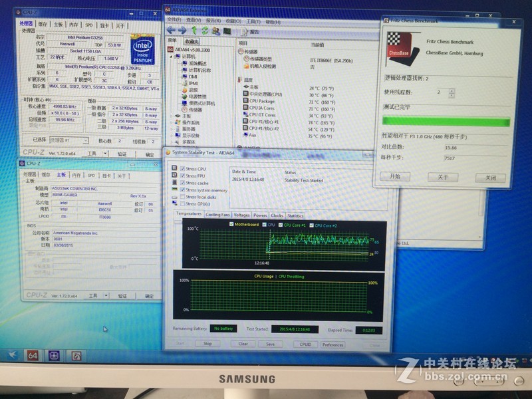Click the Clear button in Stability Test
This screenshot has width=532, height=399.
point(243,344)
